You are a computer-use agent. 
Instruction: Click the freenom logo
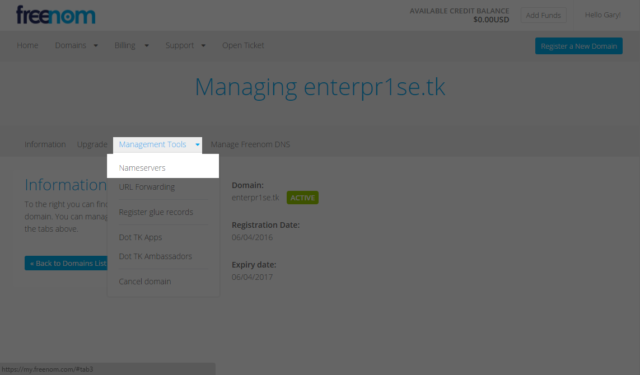tap(56, 15)
